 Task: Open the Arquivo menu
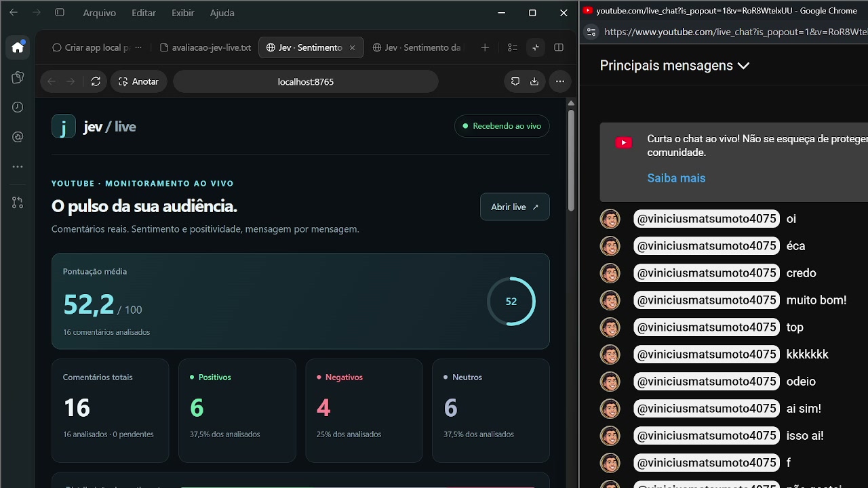pyautogui.click(x=100, y=13)
